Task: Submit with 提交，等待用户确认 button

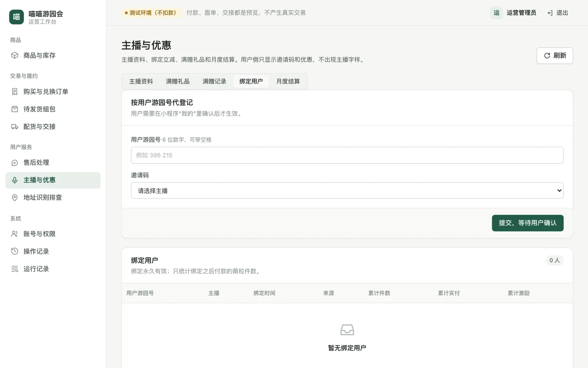Action: 528,223
